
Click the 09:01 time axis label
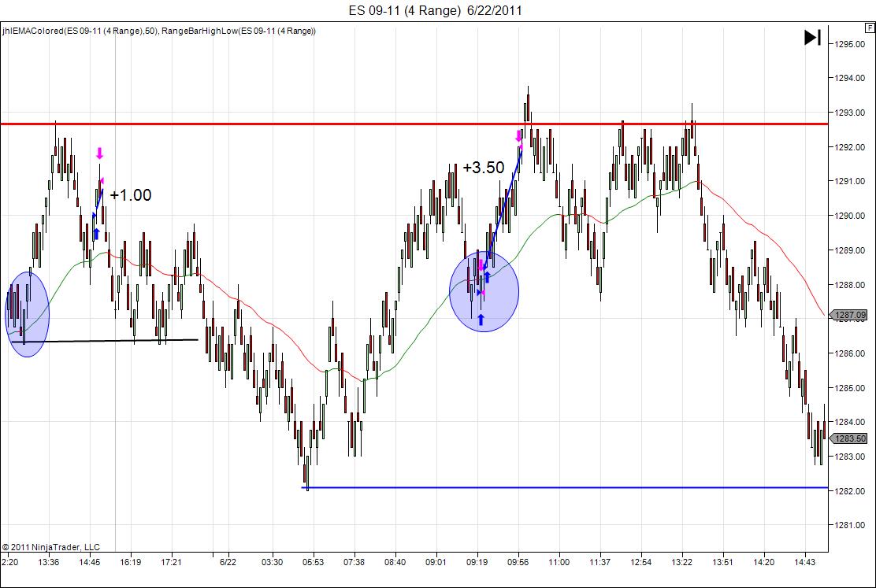click(x=436, y=562)
